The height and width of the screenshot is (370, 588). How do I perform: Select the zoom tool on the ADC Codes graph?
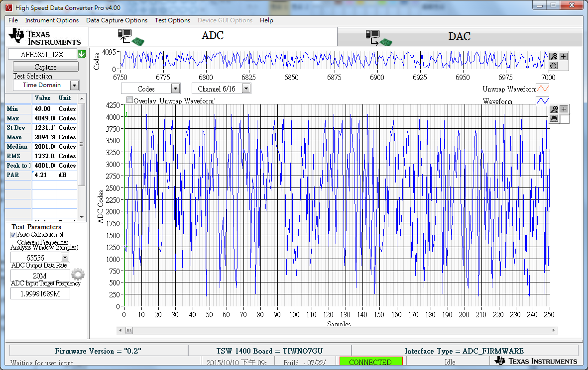(554, 109)
